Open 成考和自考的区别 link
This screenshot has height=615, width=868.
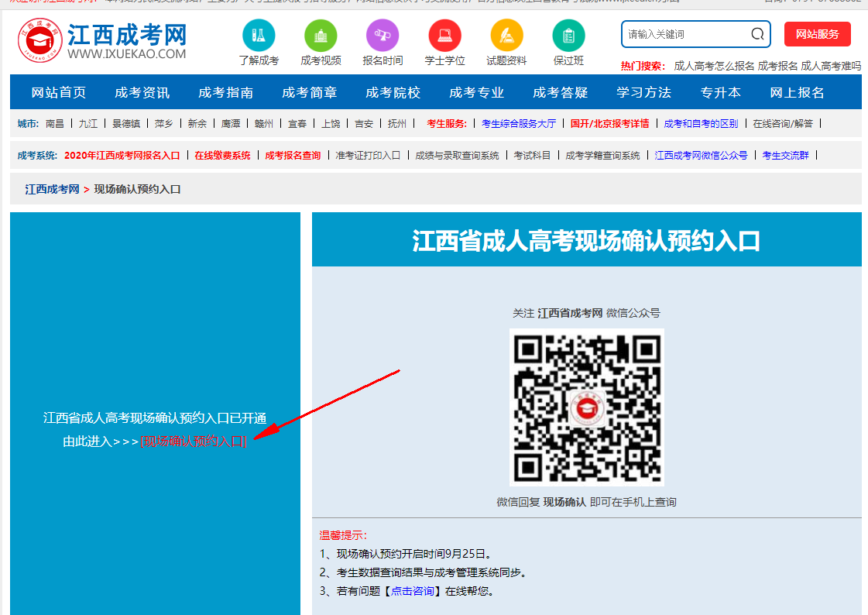click(x=701, y=123)
